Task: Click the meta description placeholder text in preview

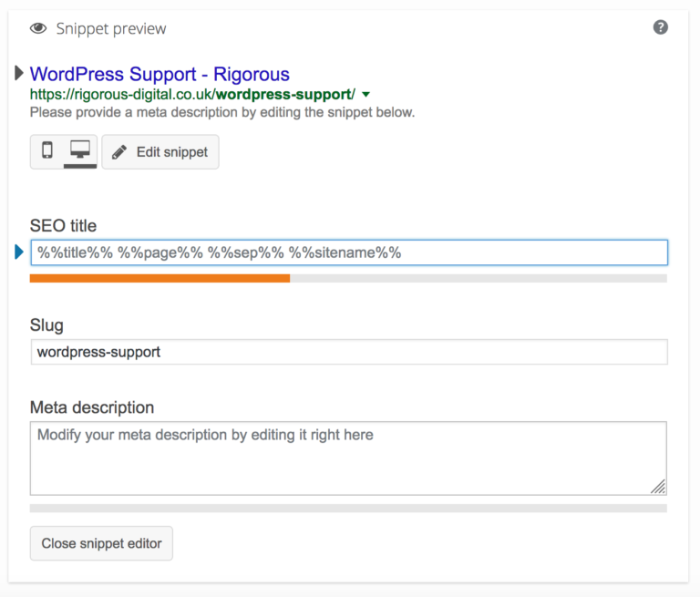Action: [x=222, y=112]
